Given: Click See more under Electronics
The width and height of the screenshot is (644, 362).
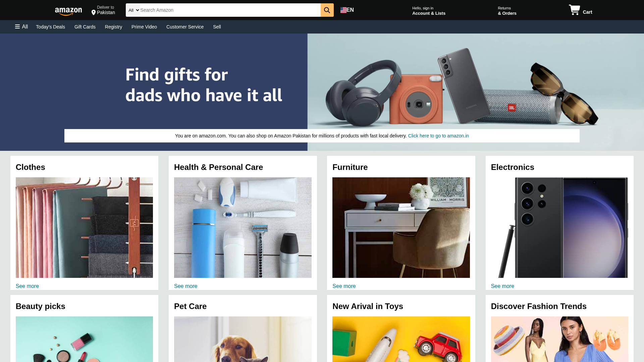Looking at the screenshot, I should pos(502,286).
